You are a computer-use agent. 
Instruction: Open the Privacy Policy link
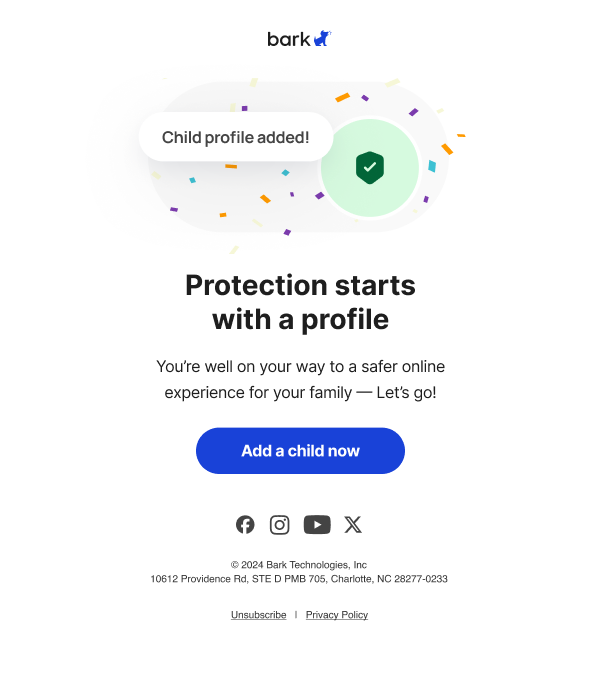point(337,615)
